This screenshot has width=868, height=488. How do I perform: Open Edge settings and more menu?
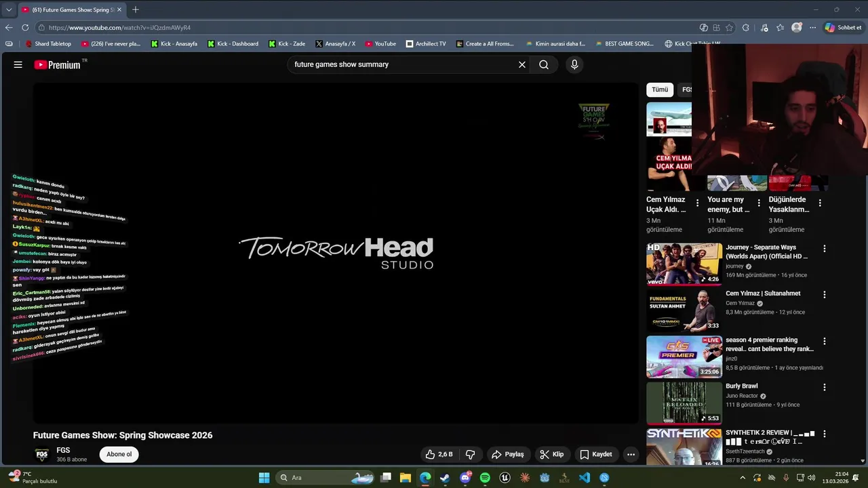point(812,28)
